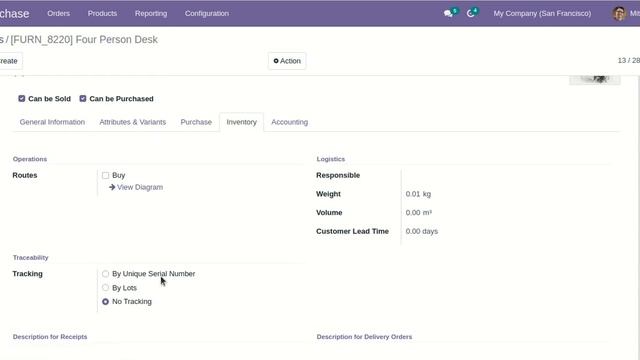Click the Purchase app title
This screenshot has width=640, height=360.
click(x=15, y=13)
